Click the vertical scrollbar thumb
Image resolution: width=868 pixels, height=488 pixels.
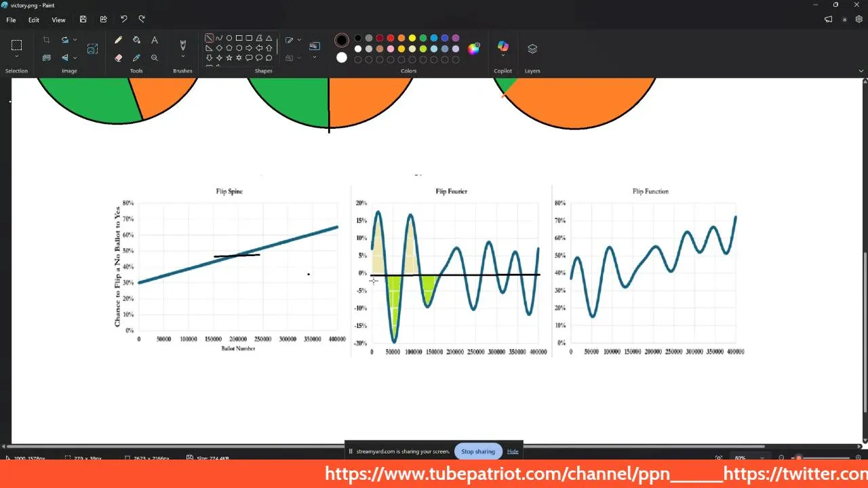(864, 332)
